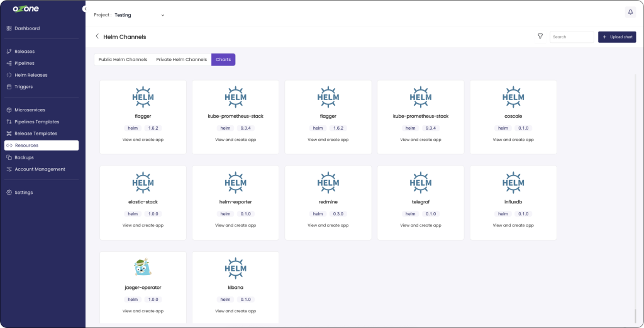Open Helm Releases in the sidebar
The image size is (644, 328).
click(31, 75)
